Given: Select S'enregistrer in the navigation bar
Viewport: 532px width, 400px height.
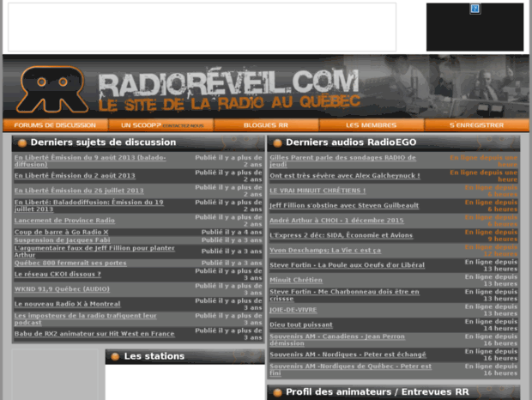Looking at the screenshot, I should tap(477, 125).
